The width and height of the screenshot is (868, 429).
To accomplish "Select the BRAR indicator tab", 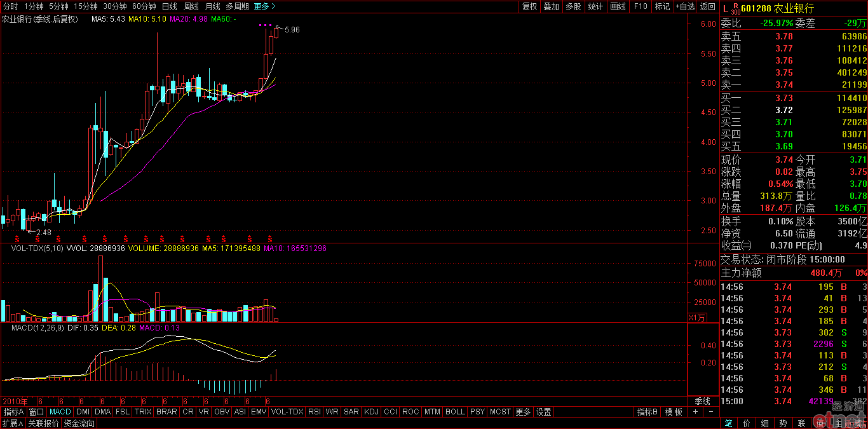I will (x=166, y=412).
